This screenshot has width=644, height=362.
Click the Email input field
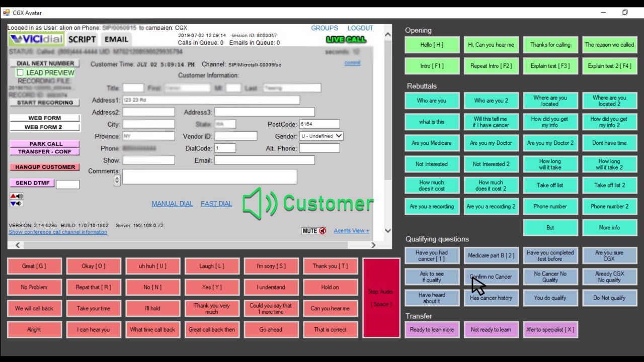click(265, 160)
